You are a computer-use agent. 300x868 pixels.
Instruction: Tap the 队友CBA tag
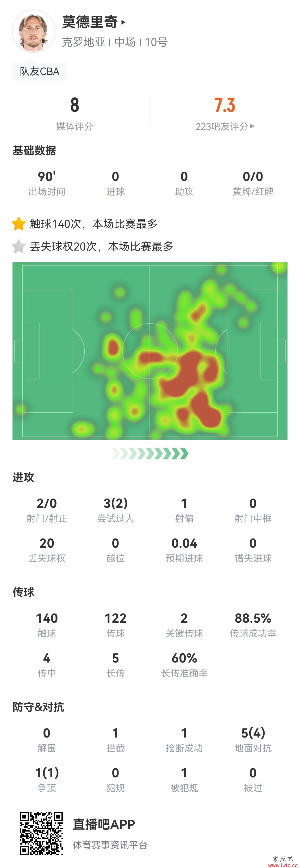pos(39,71)
